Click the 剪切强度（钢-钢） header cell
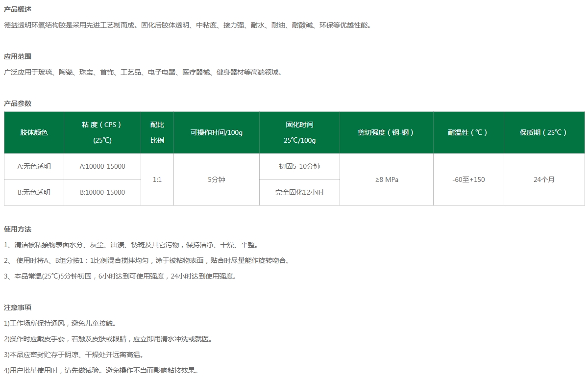The width and height of the screenshot is (588, 383). tap(386, 132)
